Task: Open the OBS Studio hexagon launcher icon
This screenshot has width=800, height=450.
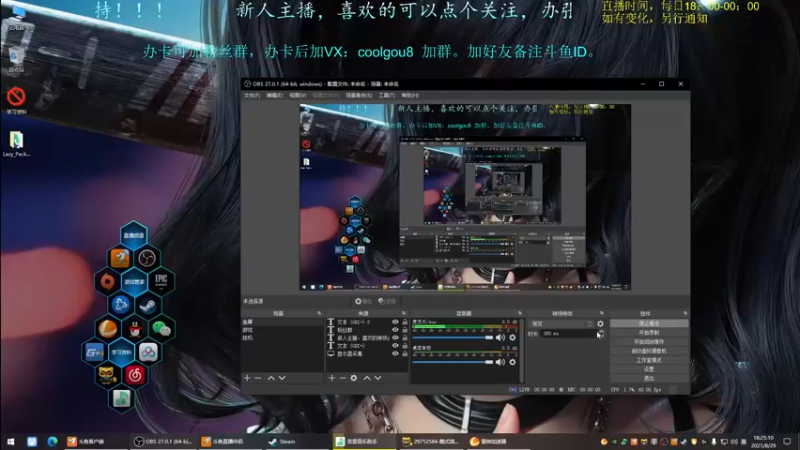Action: (x=147, y=258)
